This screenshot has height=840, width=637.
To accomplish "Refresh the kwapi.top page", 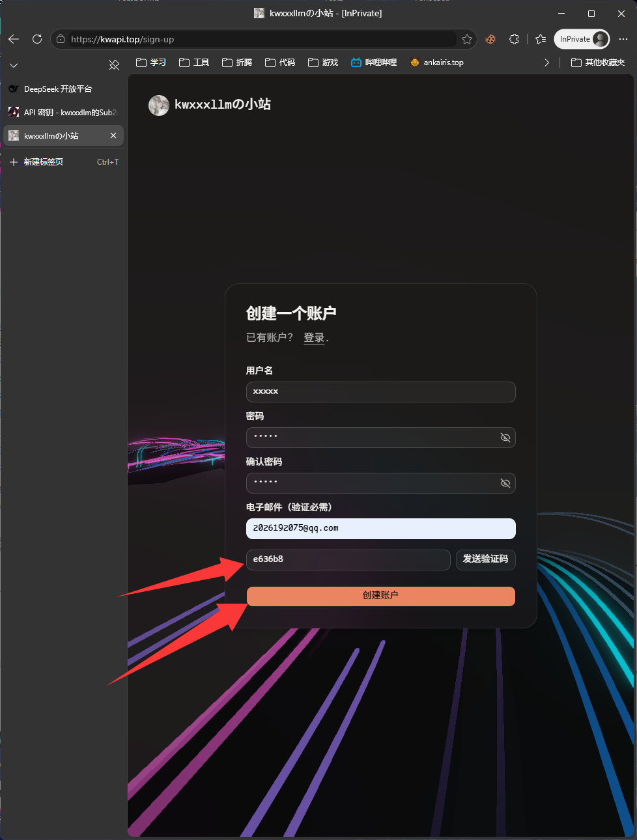I will pyautogui.click(x=37, y=39).
